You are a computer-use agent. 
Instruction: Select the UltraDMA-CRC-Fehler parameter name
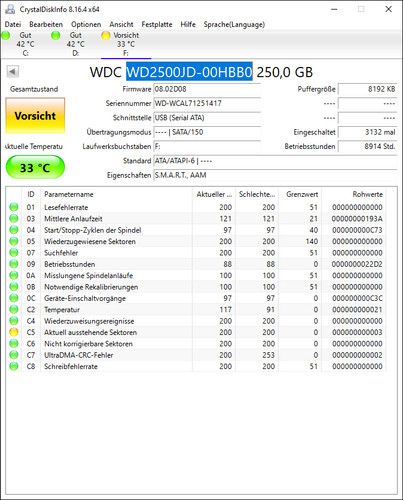point(79,355)
